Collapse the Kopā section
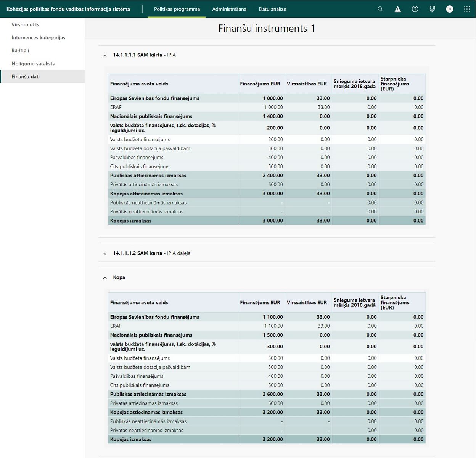 pyautogui.click(x=105, y=278)
